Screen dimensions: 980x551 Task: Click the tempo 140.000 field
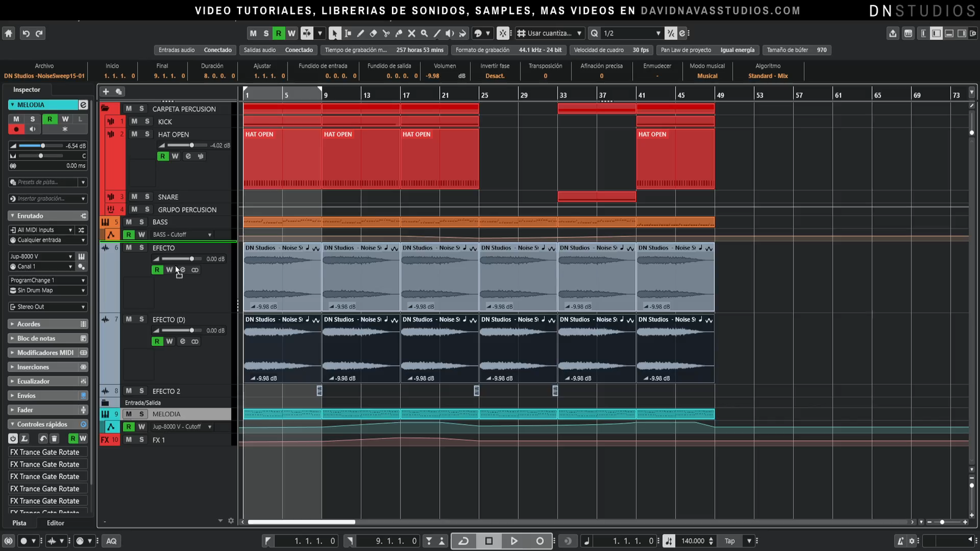point(693,541)
